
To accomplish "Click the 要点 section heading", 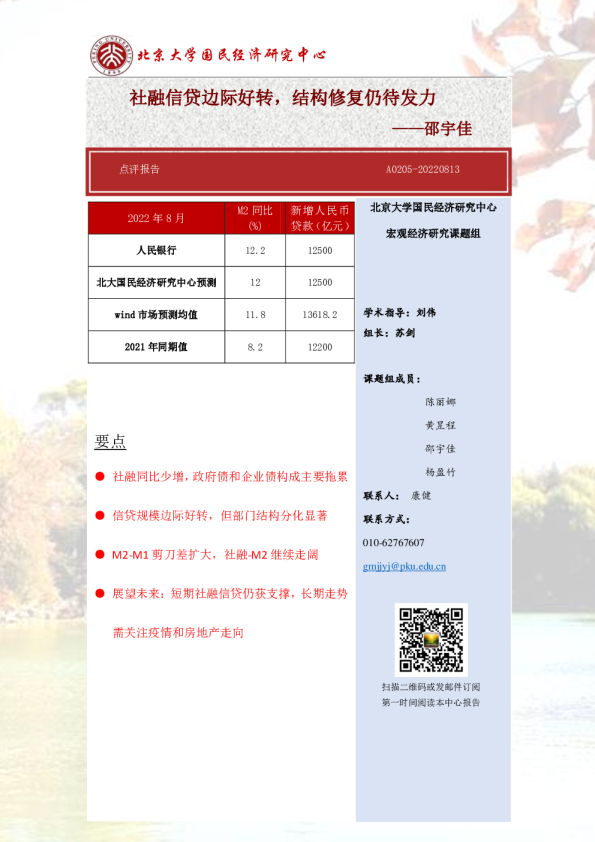I will click(110, 441).
